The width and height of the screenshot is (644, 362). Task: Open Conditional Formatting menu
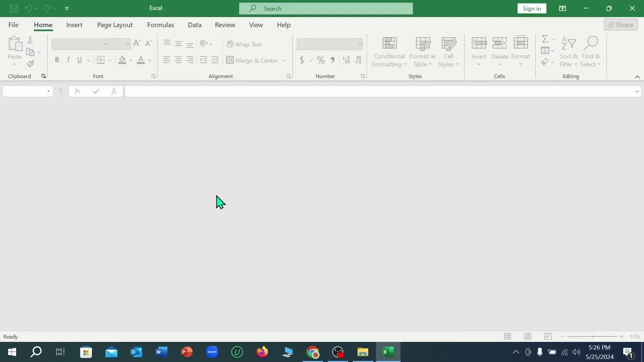click(x=389, y=52)
